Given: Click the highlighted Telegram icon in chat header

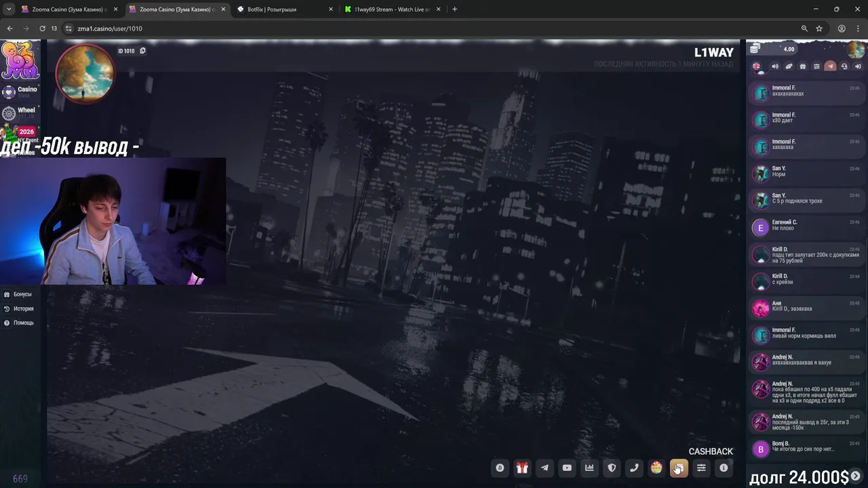Looking at the screenshot, I should pos(830,66).
